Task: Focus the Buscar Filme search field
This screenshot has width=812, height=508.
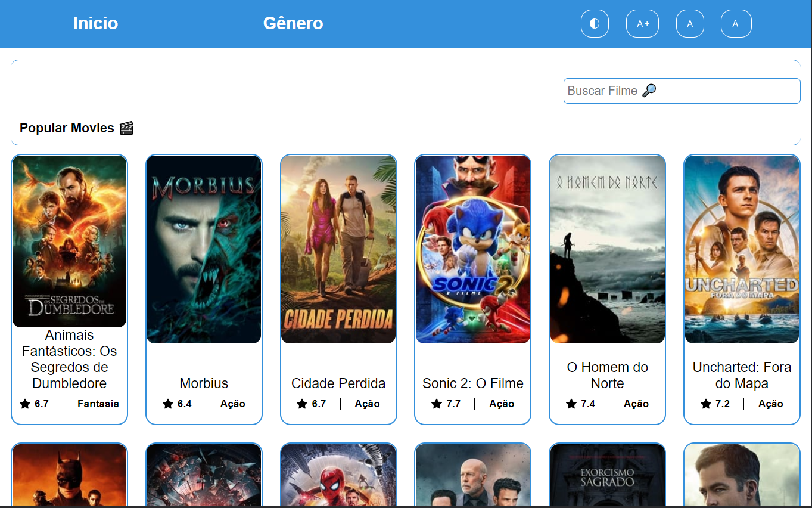Action: [682, 91]
